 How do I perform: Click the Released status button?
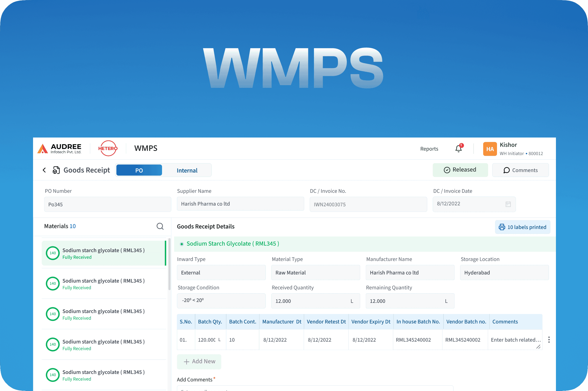coord(460,170)
